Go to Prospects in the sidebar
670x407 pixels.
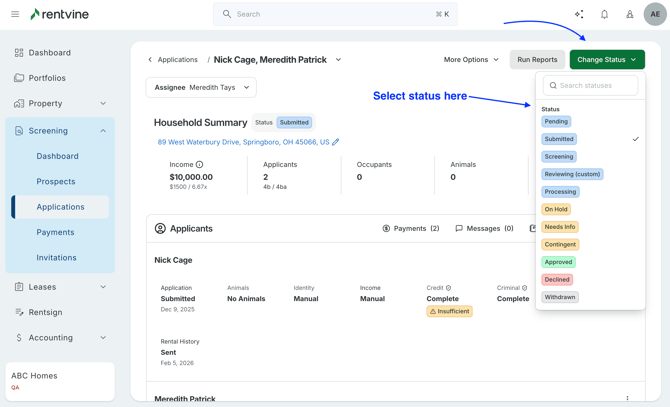pos(56,182)
